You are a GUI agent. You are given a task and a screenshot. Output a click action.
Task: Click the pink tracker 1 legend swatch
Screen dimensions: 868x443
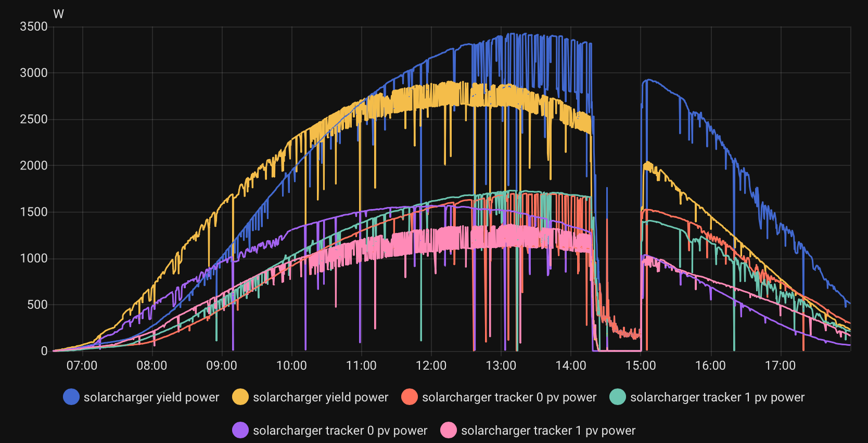[x=449, y=431]
